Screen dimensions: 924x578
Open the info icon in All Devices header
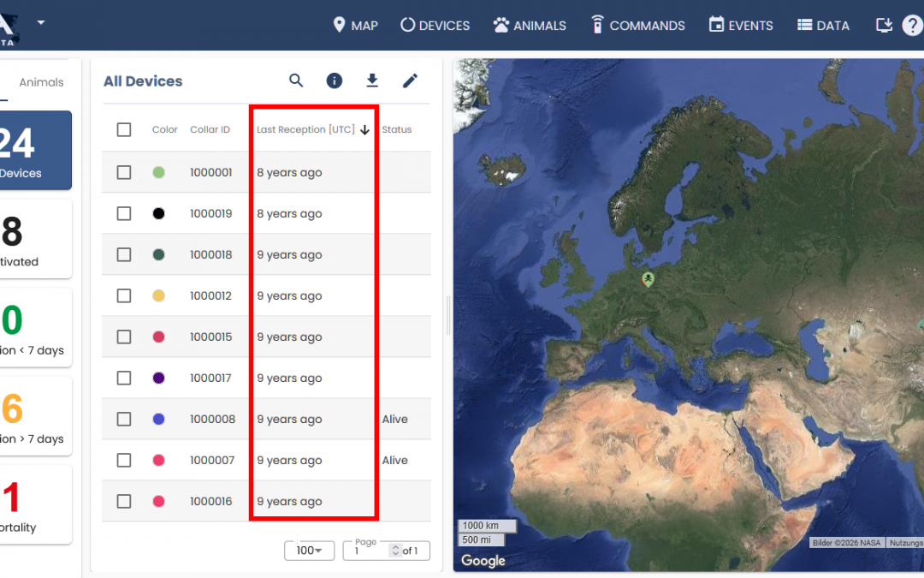pyautogui.click(x=335, y=80)
